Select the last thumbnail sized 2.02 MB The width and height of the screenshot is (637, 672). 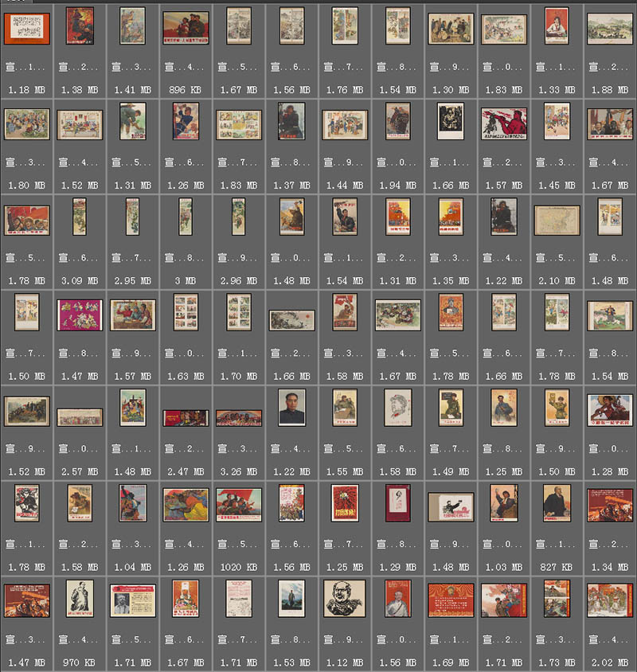coord(610,600)
